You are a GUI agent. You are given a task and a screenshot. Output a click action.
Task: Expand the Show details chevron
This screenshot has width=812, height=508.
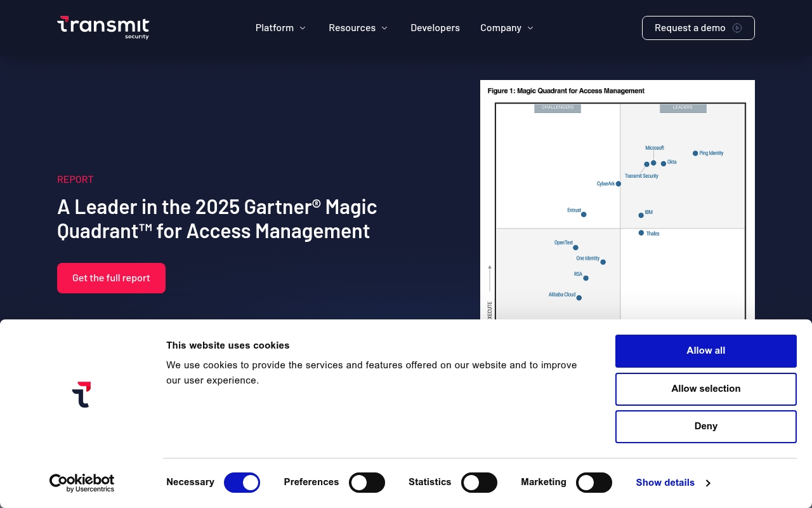(x=708, y=483)
